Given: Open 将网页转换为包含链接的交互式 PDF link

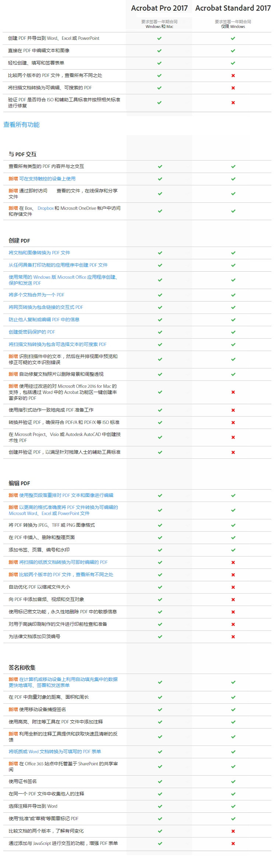Looking at the screenshot, I should (46, 307).
